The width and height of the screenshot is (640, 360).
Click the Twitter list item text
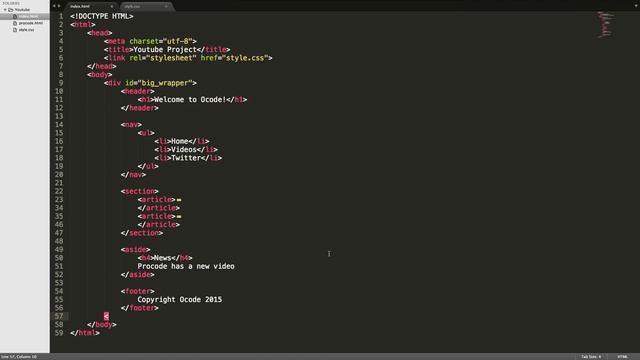[x=186, y=158]
